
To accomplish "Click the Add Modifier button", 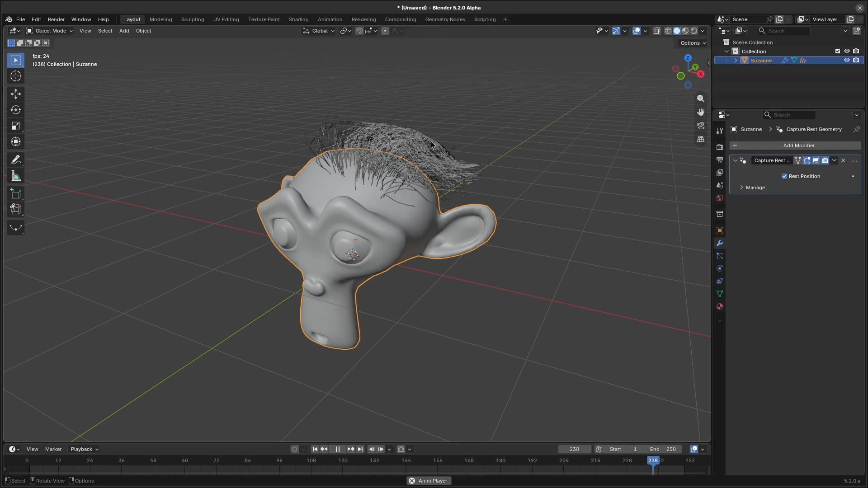I will (795, 145).
